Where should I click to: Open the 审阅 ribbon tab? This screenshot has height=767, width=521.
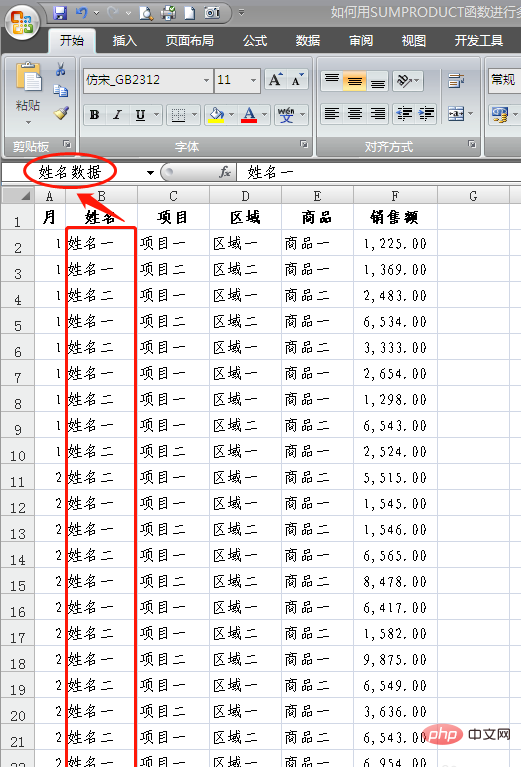click(361, 41)
